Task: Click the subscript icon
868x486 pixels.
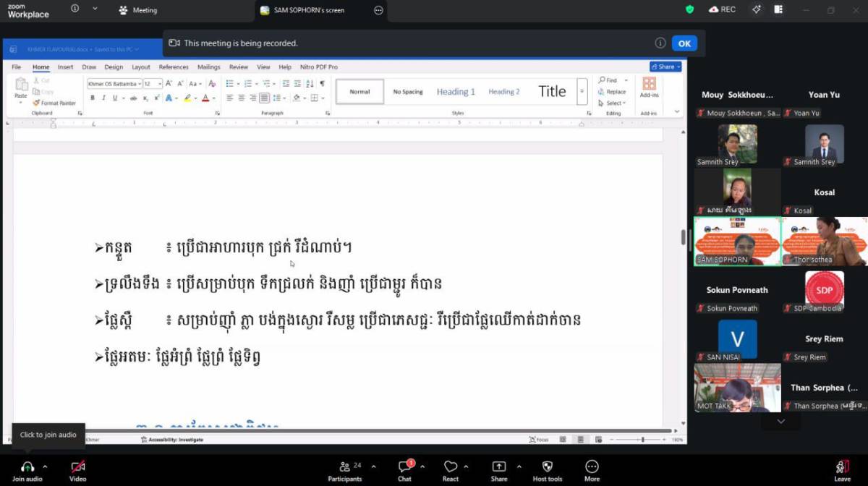Action: click(145, 98)
